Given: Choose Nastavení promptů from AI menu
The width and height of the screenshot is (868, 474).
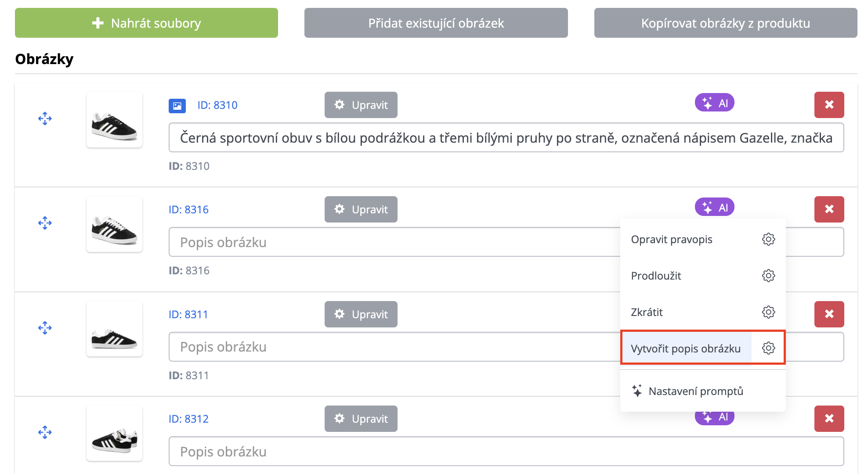Looking at the screenshot, I should 695,391.
